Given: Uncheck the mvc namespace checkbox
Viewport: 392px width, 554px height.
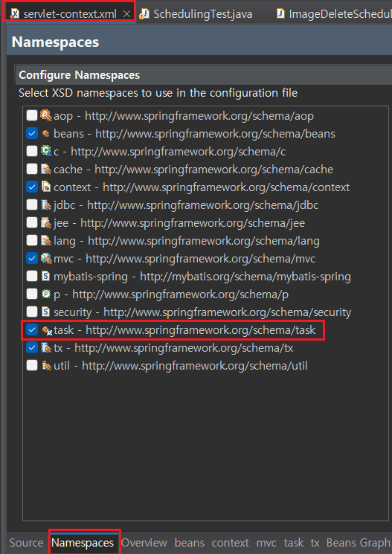Looking at the screenshot, I should coord(32,258).
